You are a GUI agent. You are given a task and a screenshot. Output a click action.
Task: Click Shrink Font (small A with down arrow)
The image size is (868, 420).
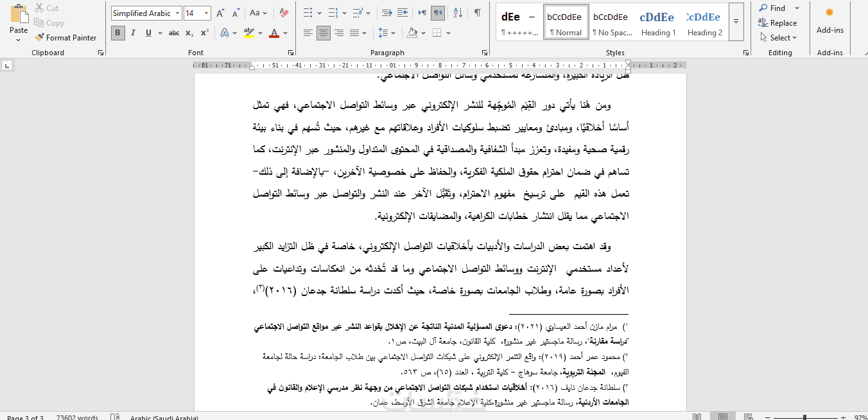(x=235, y=13)
